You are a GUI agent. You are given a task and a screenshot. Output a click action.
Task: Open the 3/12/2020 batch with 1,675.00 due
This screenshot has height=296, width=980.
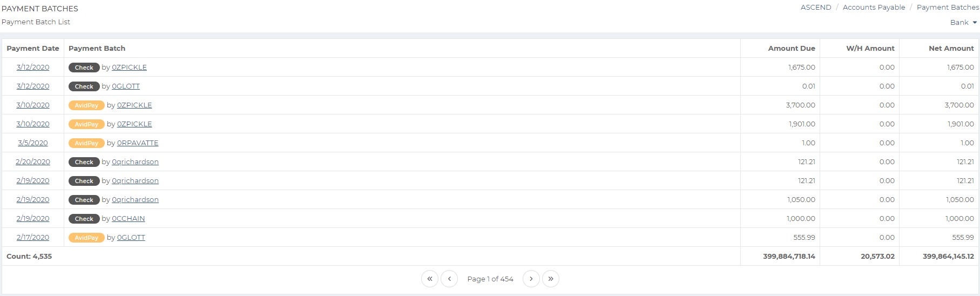[33, 67]
